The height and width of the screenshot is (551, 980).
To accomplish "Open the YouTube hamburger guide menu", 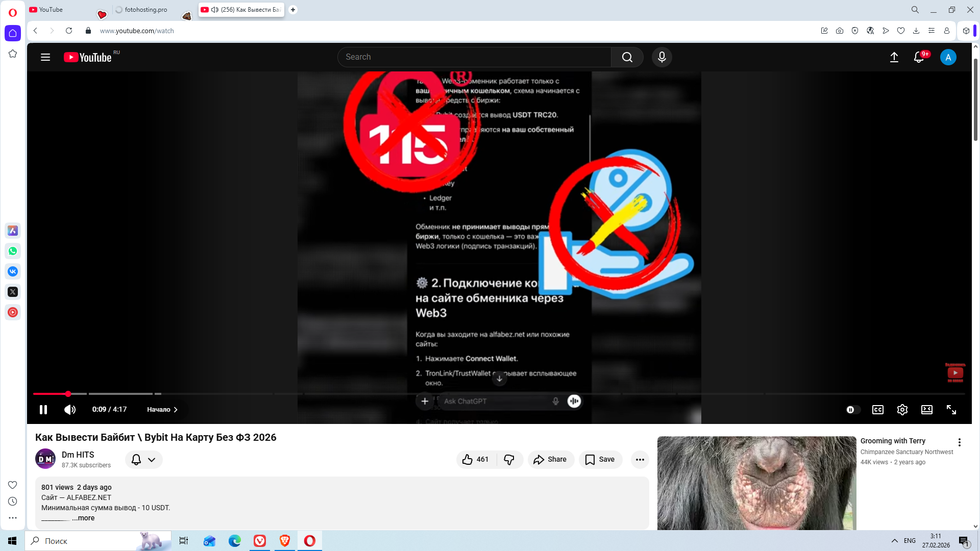I will [45, 57].
